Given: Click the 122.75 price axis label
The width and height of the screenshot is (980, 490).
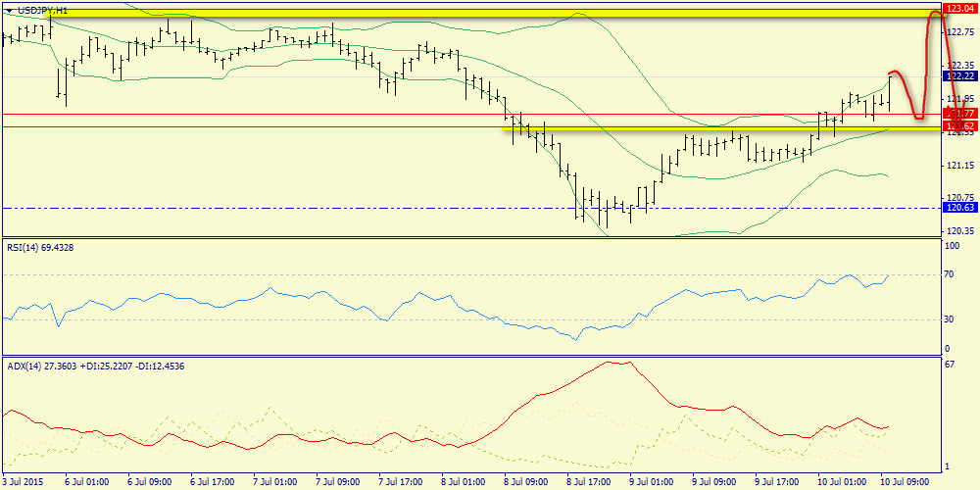Looking at the screenshot, I should (x=961, y=31).
